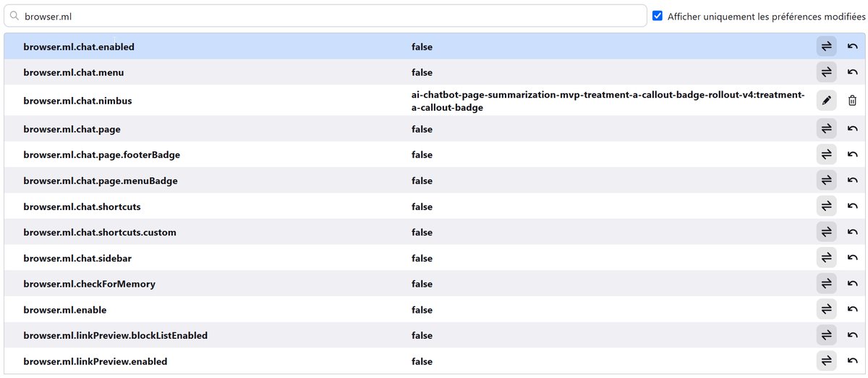868x378 pixels.
Task: Click the ai-chatbot-page-summarization nimbus value
Action: (608, 101)
